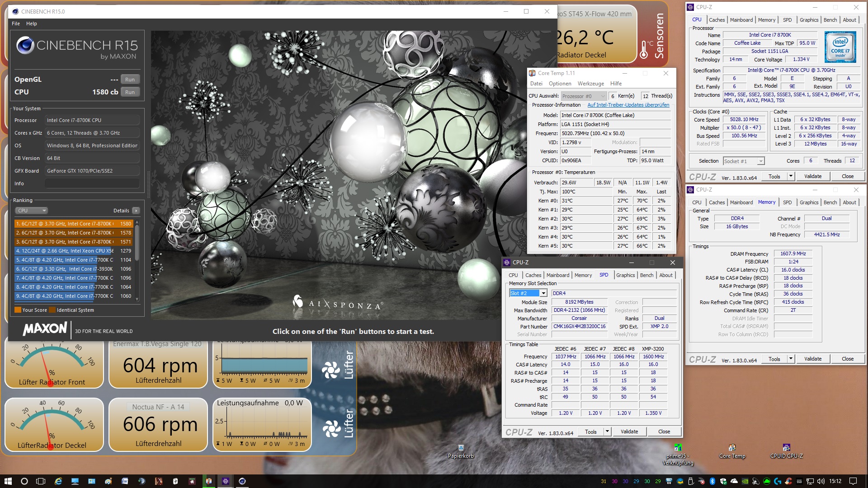868x488 pixels.
Task: Click the Auf Intel-Treiber-Updates überprüfen link
Action: tap(628, 105)
